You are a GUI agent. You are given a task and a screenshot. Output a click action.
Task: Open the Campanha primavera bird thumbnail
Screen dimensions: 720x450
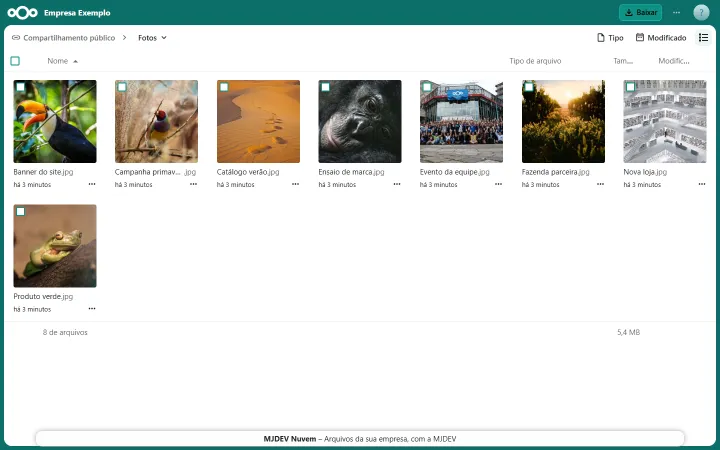pyautogui.click(x=157, y=122)
